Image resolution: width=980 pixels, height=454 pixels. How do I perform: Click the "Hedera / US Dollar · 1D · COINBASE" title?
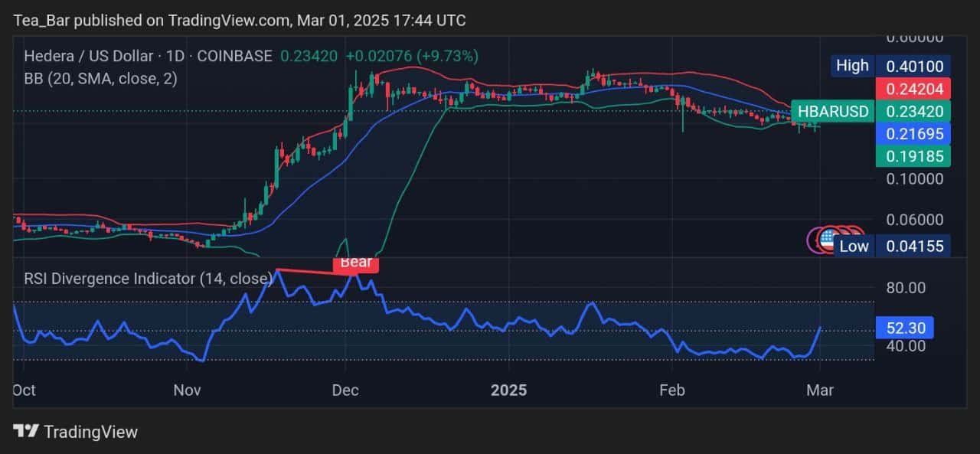pyautogui.click(x=149, y=56)
